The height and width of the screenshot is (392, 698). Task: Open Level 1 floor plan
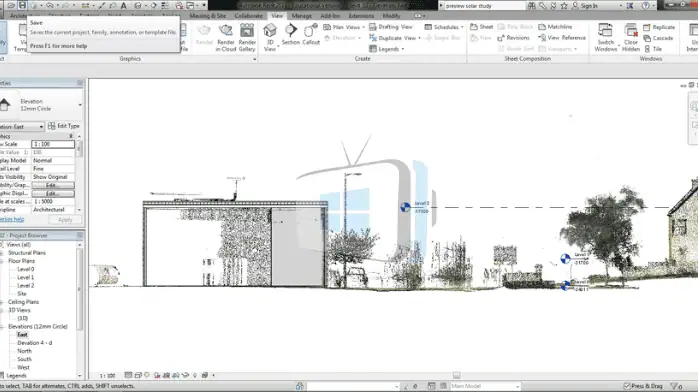pos(25,277)
